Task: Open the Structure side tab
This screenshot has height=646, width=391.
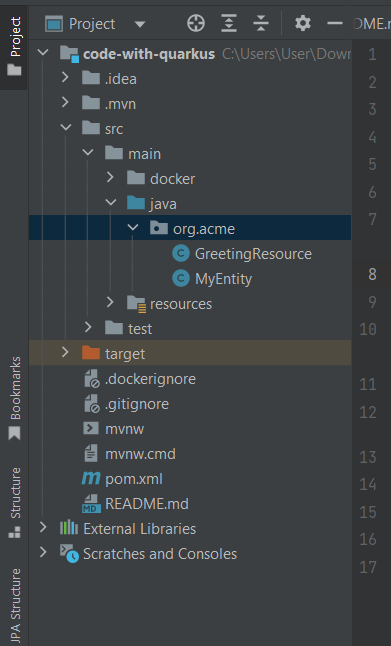Action: 15,502
